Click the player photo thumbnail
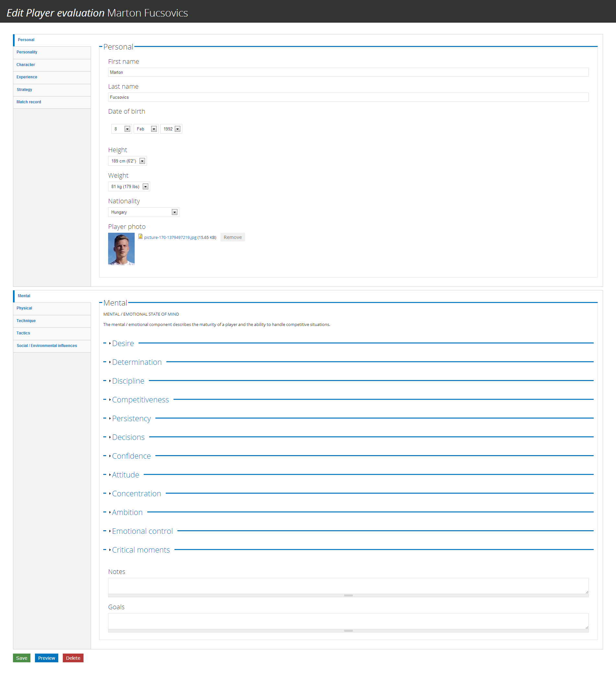 click(x=121, y=249)
